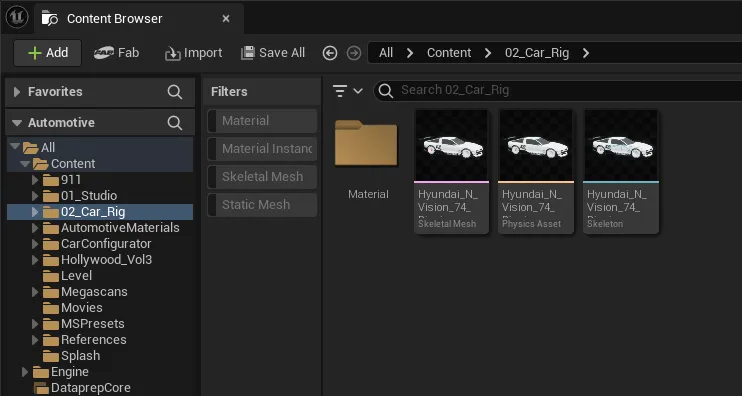
Task: Collapse the Automotive section
Action: (17, 123)
